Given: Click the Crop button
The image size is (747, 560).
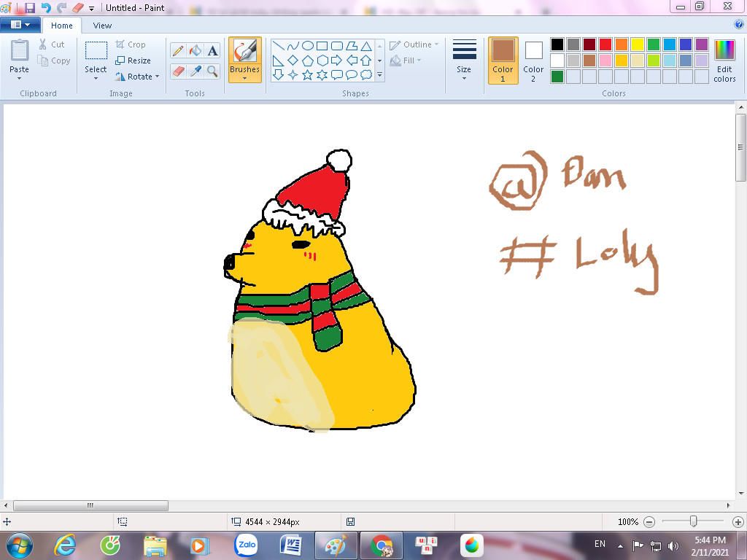Looking at the screenshot, I should [131, 44].
